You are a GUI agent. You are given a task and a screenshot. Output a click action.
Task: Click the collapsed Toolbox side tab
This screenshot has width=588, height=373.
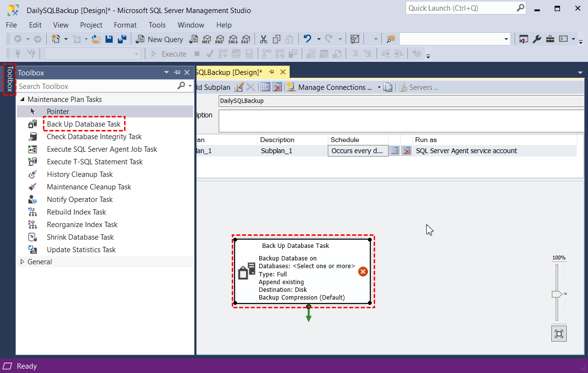tap(9, 79)
